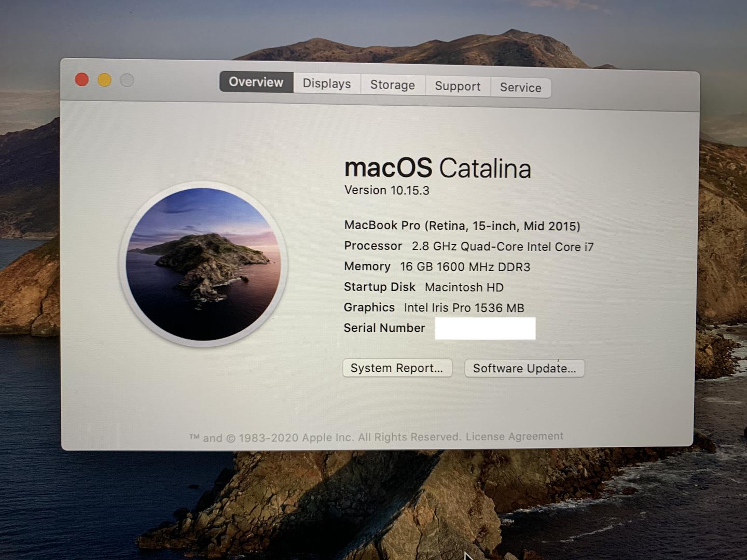Open the License Agreement link

pyautogui.click(x=514, y=437)
